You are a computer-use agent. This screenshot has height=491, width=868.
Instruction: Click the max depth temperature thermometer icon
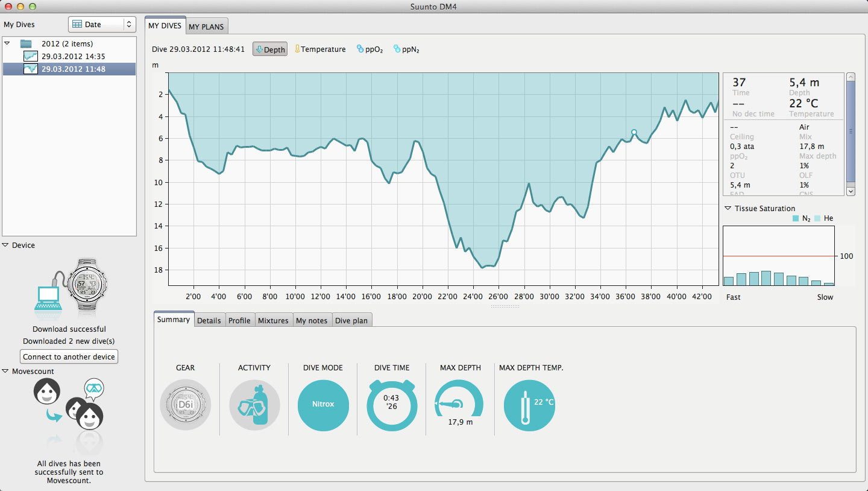(x=529, y=405)
